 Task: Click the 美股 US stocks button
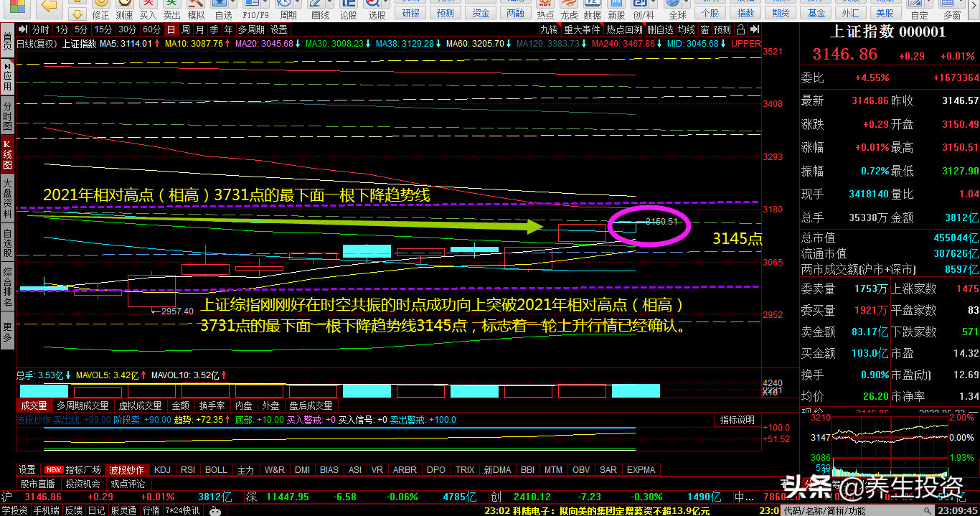pyautogui.click(x=885, y=13)
